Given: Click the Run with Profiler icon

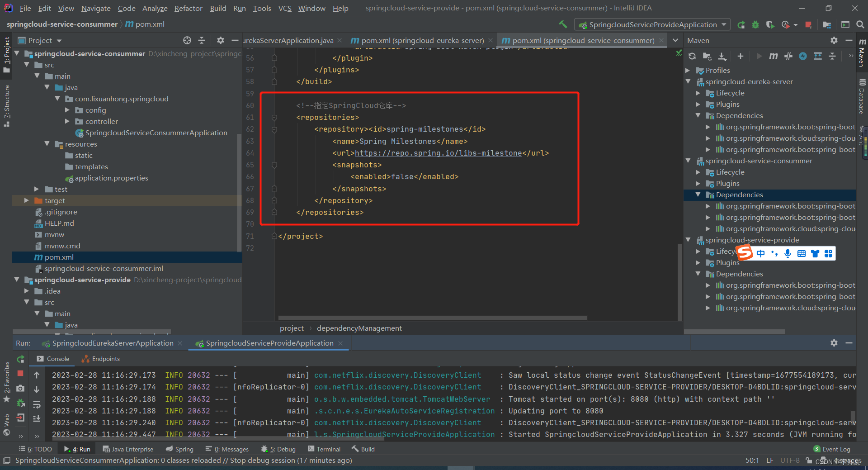Looking at the screenshot, I should click(x=786, y=25).
